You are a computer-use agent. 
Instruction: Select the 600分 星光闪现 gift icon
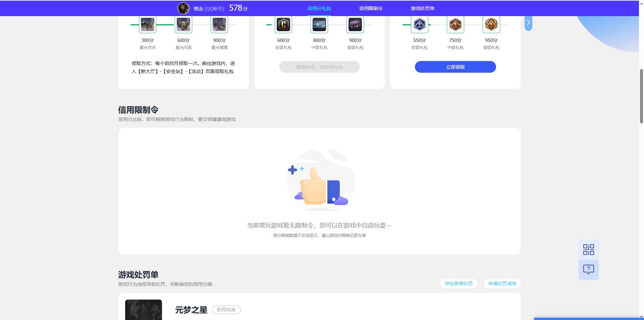click(x=183, y=24)
